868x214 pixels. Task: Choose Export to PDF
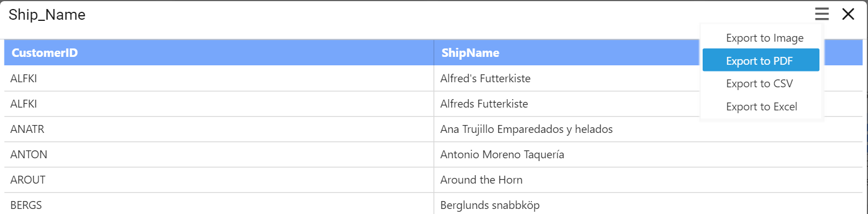[x=761, y=60]
